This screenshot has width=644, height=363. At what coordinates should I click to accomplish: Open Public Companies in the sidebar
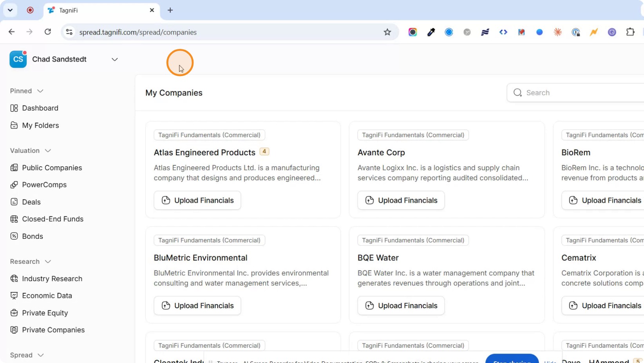46,168
